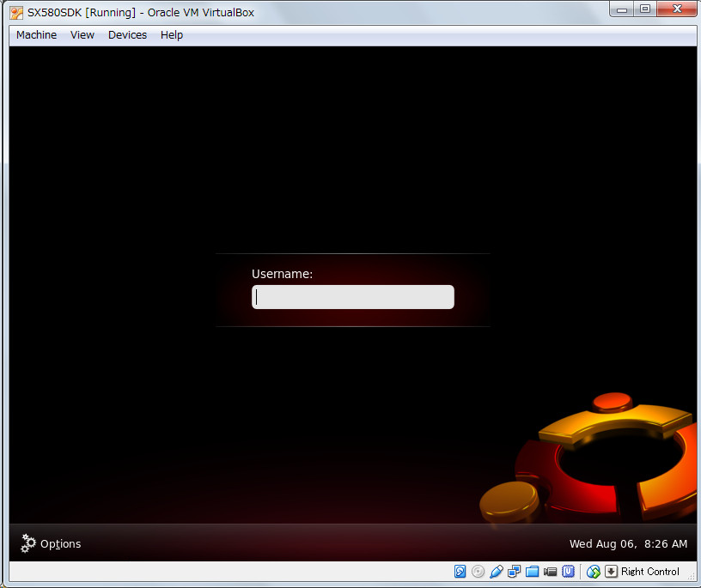Image resolution: width=701 pixels, height=588 pixels.
Task: Open the Machine menu
Action: pos(36,35)
